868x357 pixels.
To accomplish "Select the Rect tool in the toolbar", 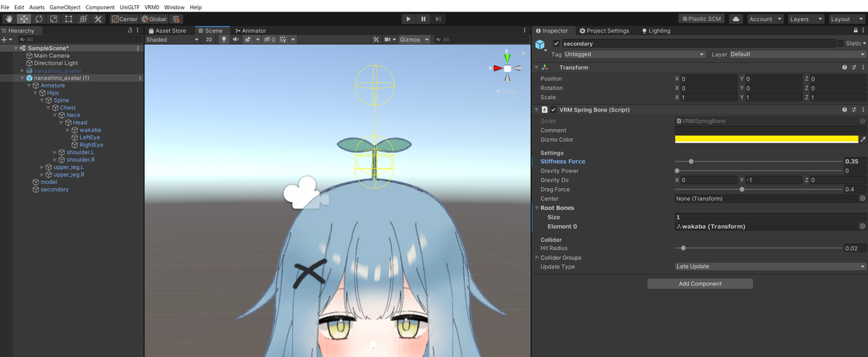I will coord(68,19).
